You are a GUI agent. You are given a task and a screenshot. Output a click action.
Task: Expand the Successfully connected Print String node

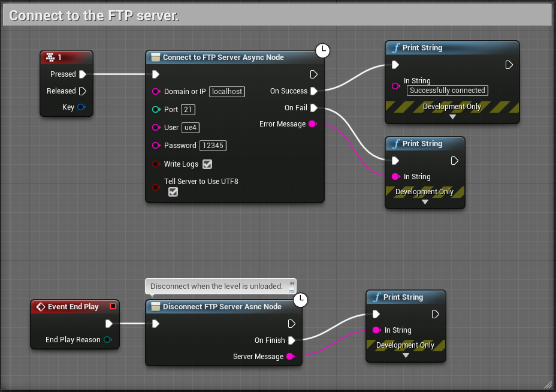452,117
